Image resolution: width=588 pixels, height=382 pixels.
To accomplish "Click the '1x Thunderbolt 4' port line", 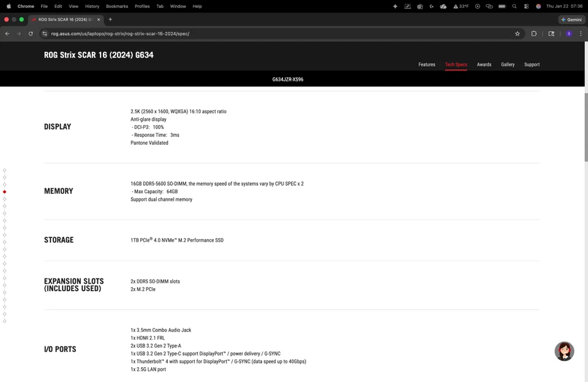I will pyautogui.click(x=218, y=362).
